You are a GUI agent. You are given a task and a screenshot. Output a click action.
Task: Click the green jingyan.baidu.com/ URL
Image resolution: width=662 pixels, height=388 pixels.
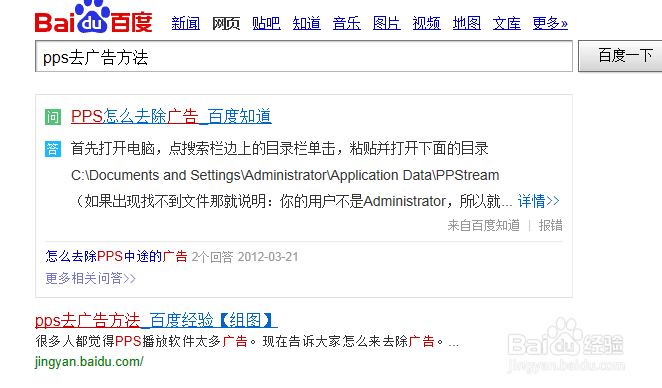coord(89,362)
